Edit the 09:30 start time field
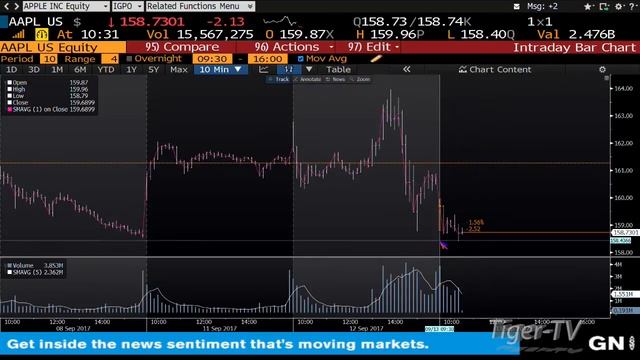 [x=212, y=59]
